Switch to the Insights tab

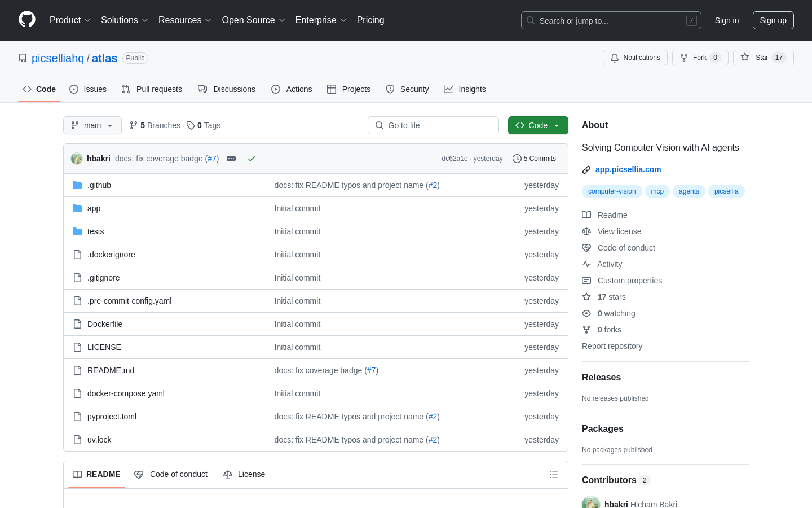click(465, 89)
